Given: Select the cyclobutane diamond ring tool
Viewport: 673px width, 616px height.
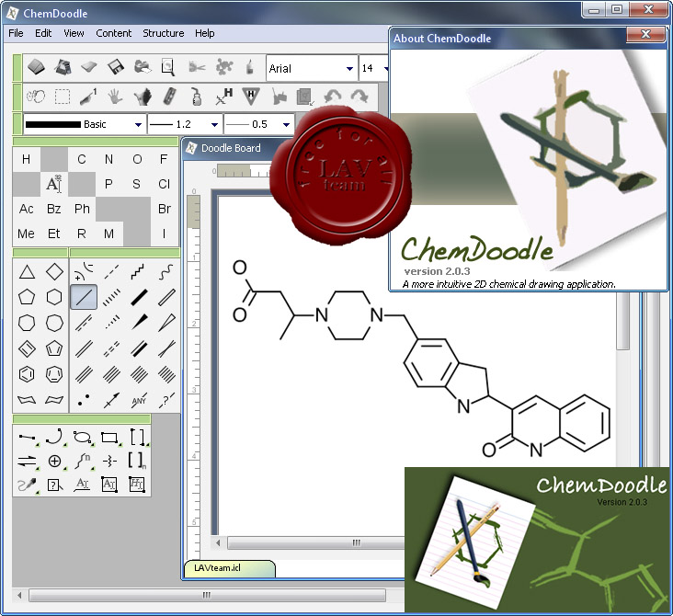Looking at the screenshot, I should pyautogui.click(x=54, y=272).
